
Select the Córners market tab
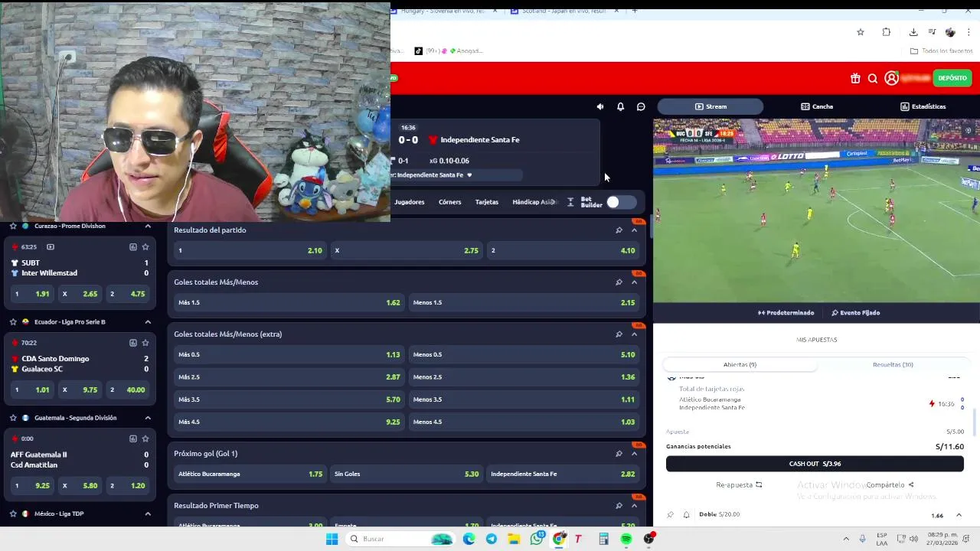(450, 202)
